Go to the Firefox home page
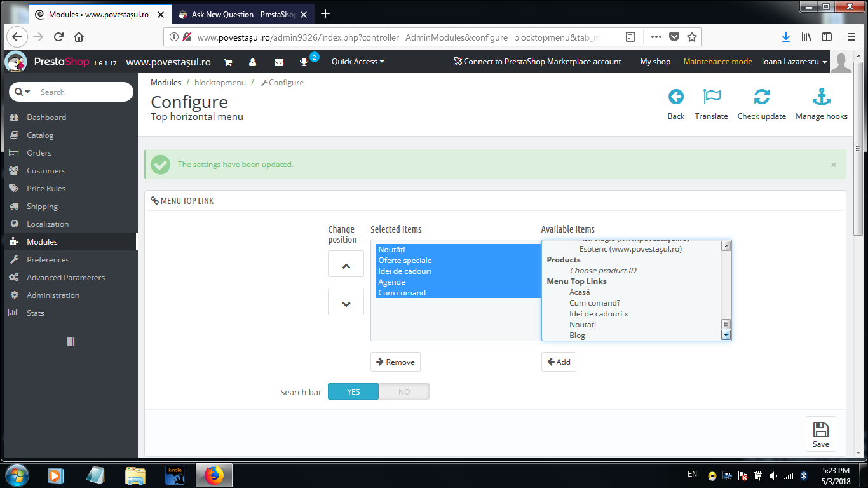This screenshot has width=868, height=488. tap(79, 37)
